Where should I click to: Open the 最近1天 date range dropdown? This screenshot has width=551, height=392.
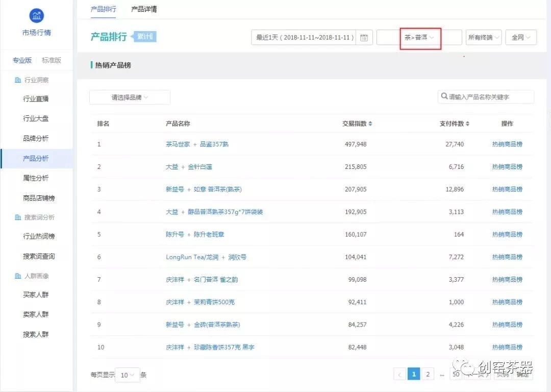coord(312,37)
